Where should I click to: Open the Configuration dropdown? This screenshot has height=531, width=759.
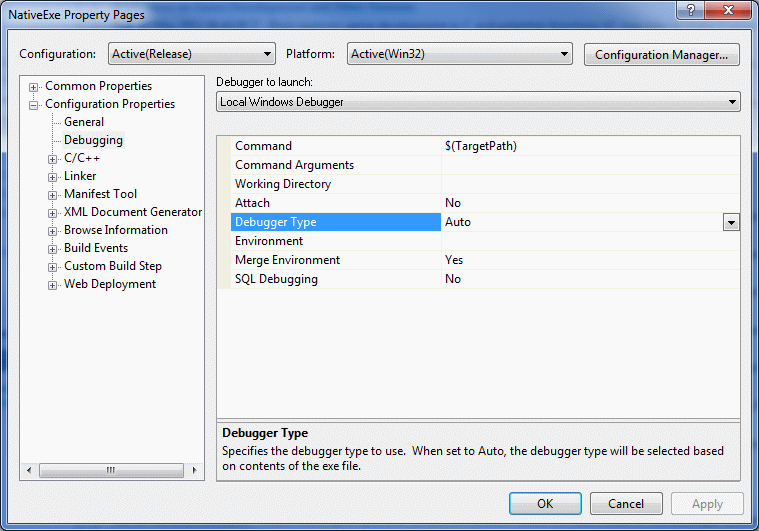(x=190, y=54)
